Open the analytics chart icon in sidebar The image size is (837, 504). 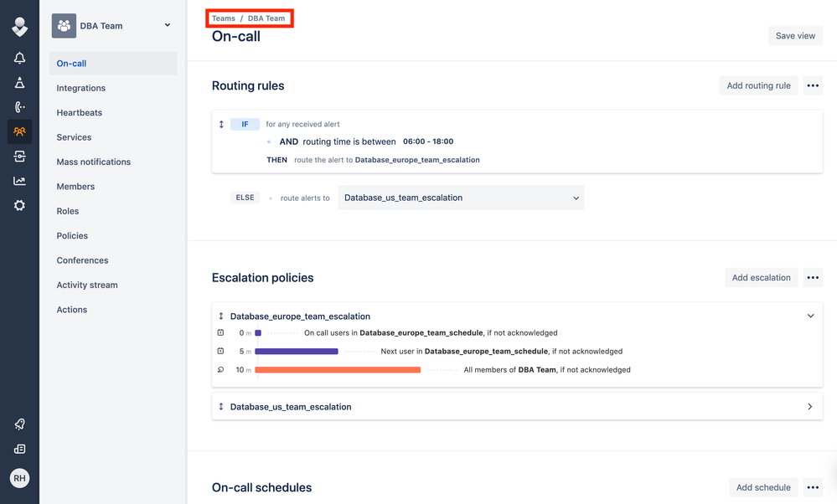19,180
